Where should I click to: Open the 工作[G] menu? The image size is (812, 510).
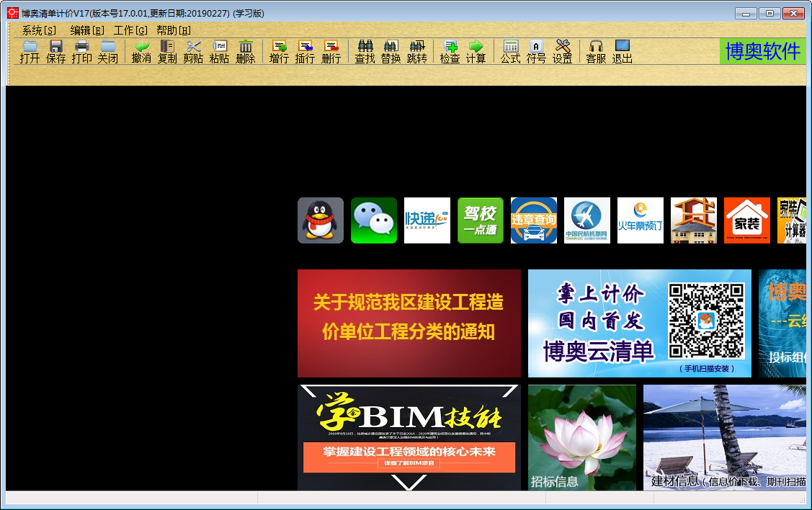tap(130, 30)
